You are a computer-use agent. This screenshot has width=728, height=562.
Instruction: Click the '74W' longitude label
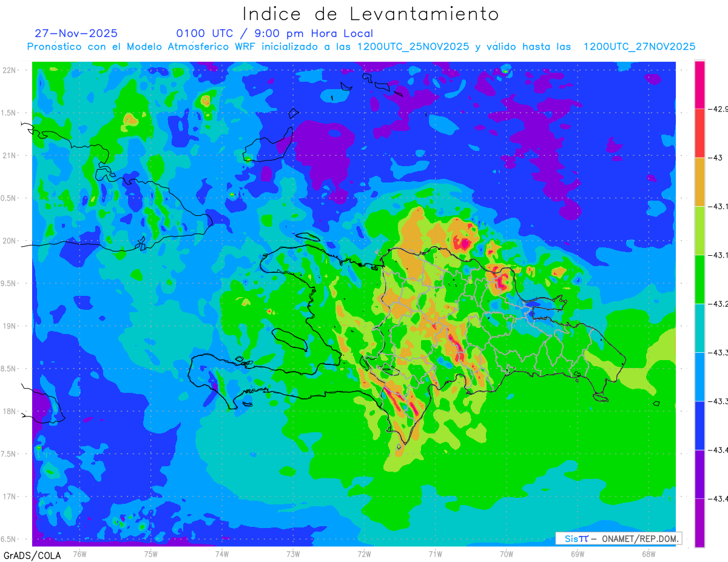(x=222, y=554)
